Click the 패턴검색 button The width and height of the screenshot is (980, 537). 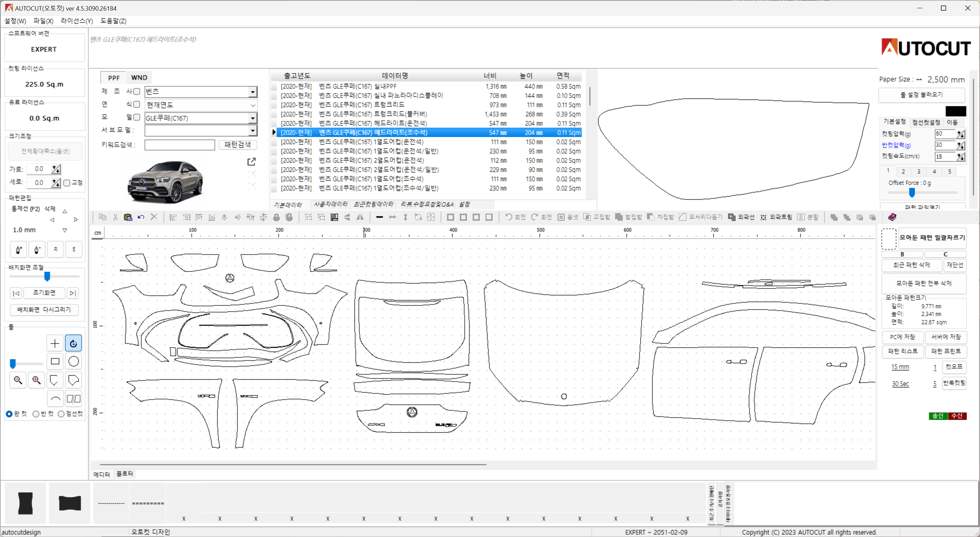(x=238, y=145)
